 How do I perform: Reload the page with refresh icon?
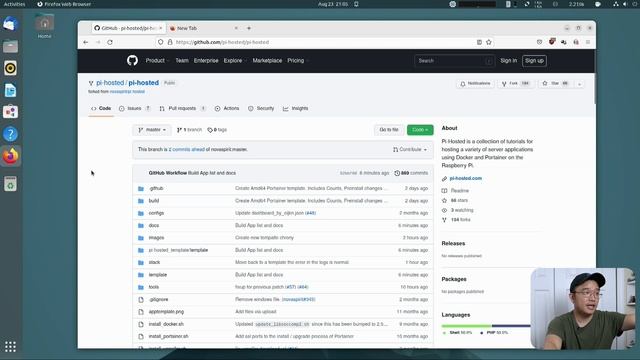point(110,42)
